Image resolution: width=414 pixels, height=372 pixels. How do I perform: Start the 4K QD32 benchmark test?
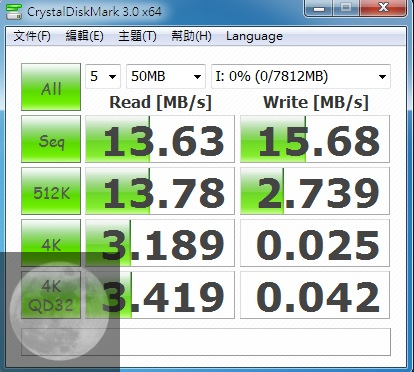click(51, 295)
